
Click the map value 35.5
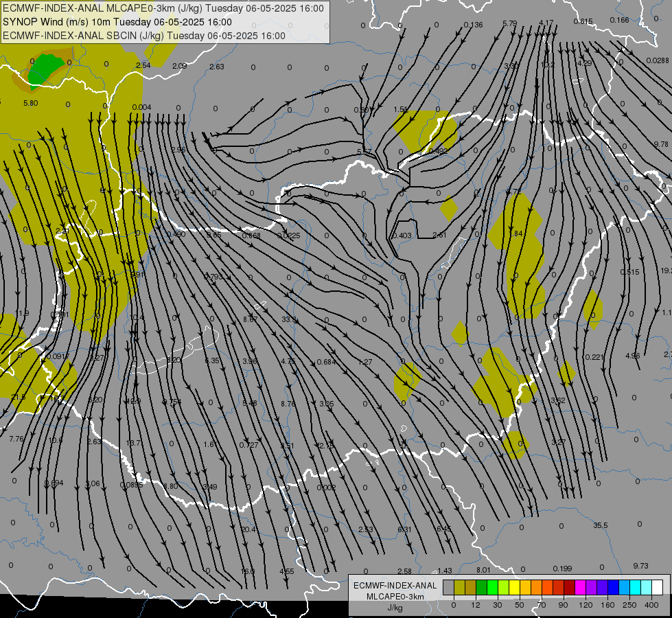point(601,525)
